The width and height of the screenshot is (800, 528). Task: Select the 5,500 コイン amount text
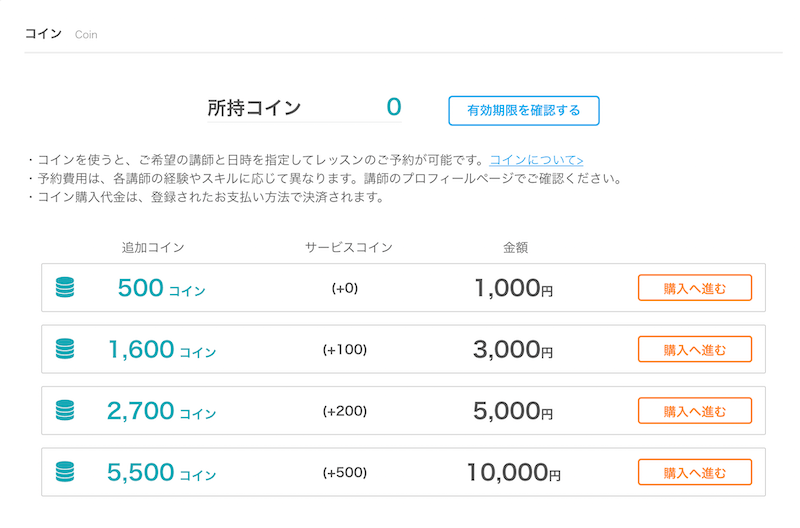coord(162,473)
